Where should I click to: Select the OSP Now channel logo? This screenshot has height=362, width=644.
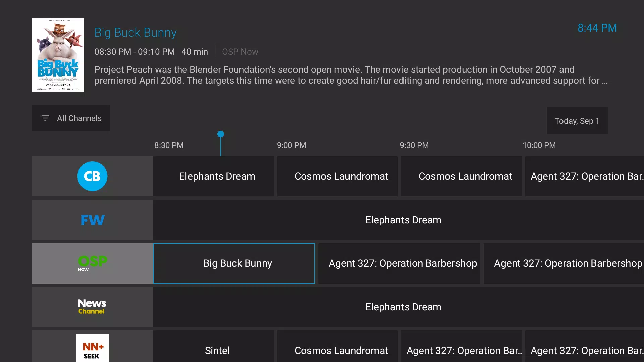[92, 263]
